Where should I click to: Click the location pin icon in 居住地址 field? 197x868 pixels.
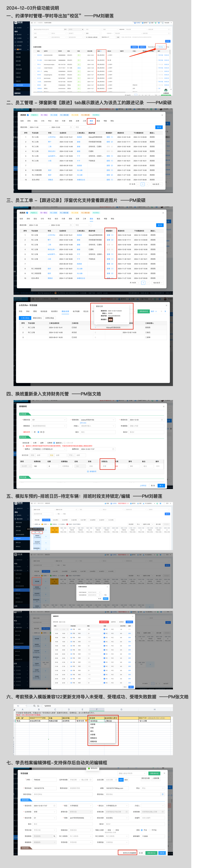point(163,794)
